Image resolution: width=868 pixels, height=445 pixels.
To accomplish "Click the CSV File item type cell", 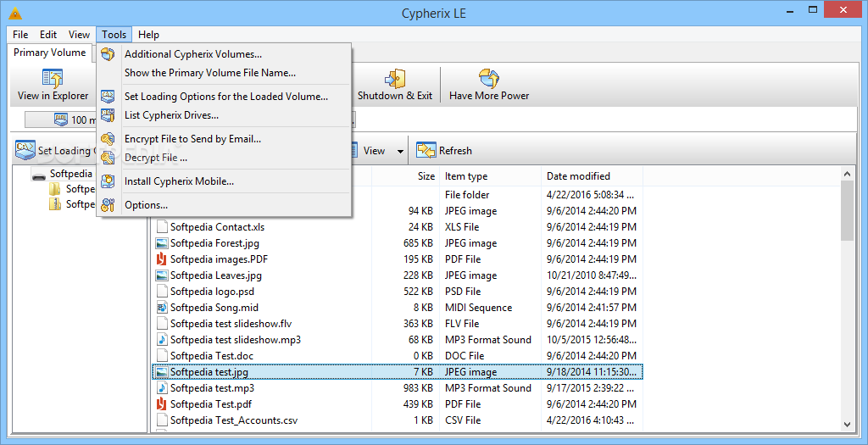I will [465, 420].
